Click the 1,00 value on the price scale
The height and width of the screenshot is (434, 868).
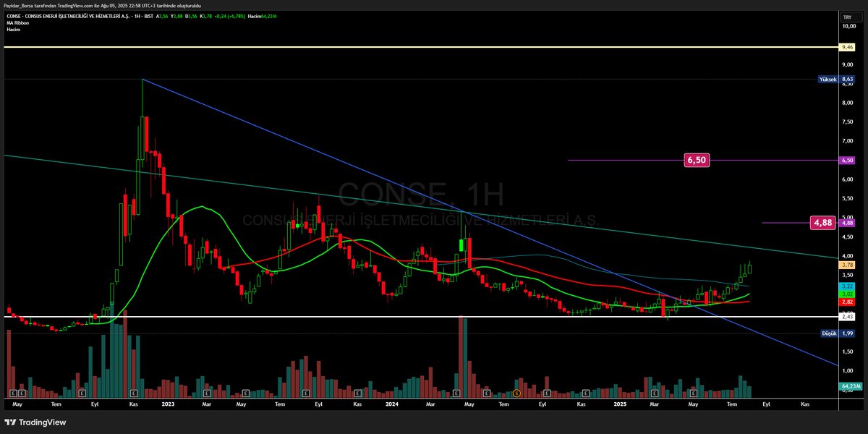pos(849,370)
